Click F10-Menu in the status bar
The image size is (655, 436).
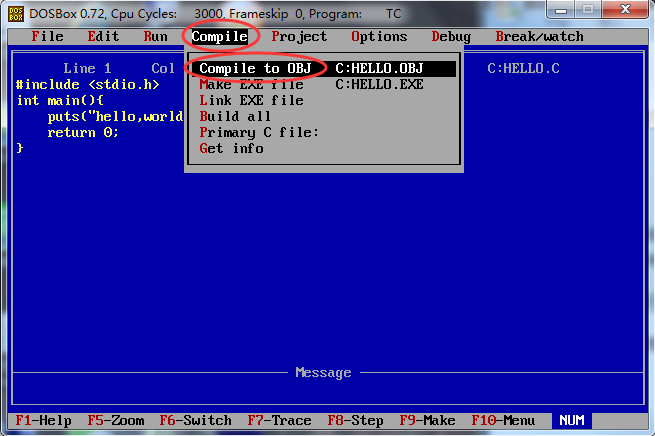(503, 420)
